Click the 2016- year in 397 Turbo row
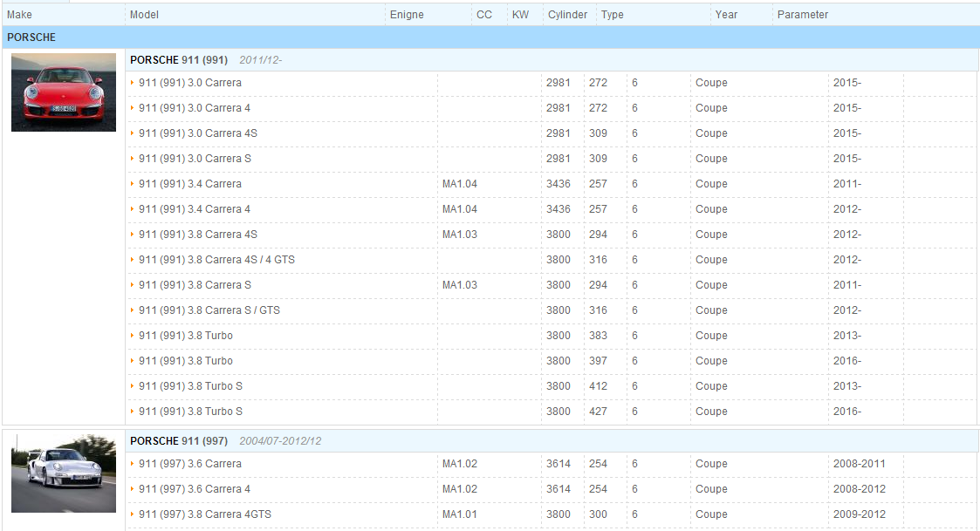This screenshot has height=531, width=980. point(846,361)
